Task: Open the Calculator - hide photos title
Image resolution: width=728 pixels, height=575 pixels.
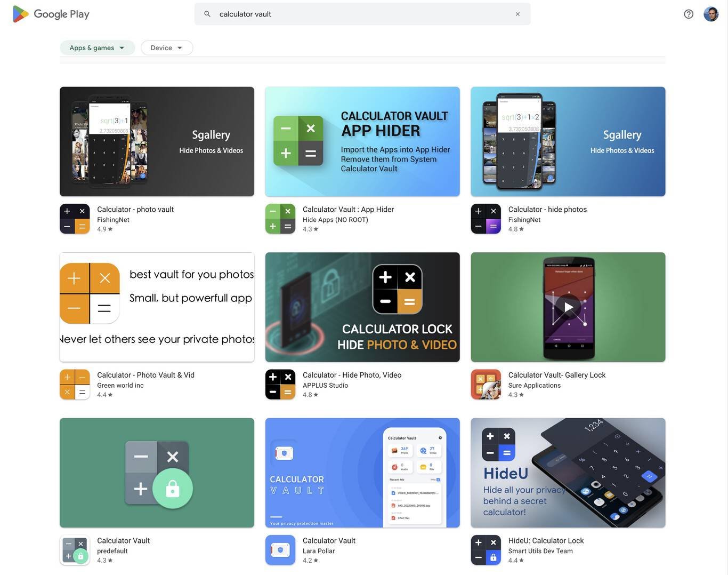Action: 547,209
